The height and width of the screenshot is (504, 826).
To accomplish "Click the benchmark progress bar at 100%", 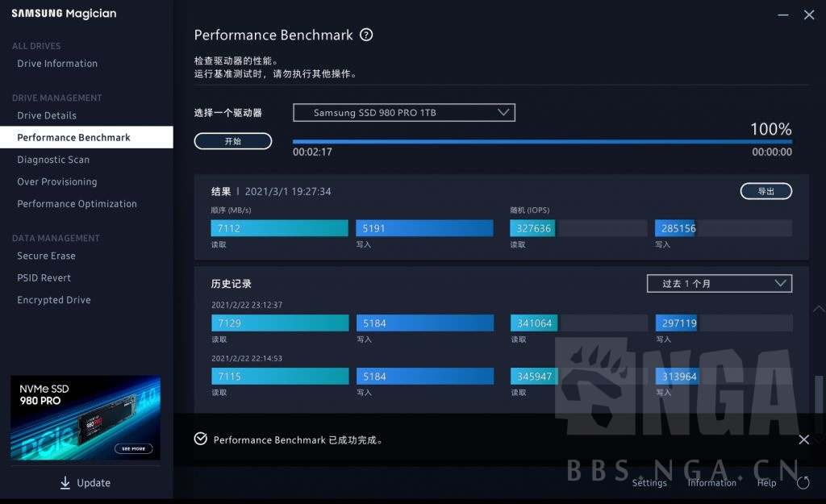I will [x=540, y=141].
